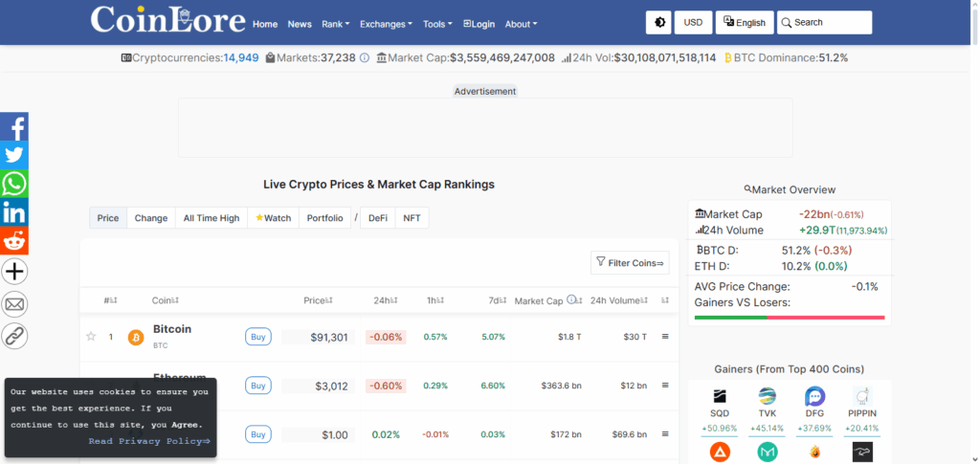Open the Login link
The width and height of the screenshot is (980, 464).
479,24
